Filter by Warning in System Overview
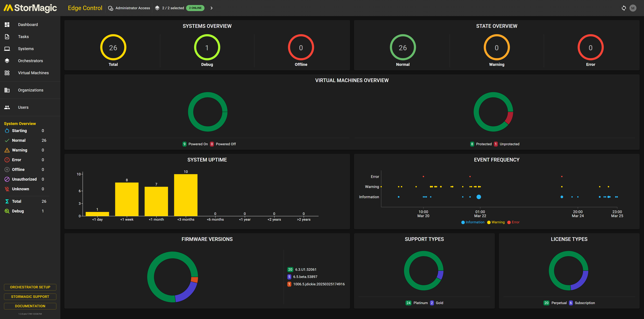 click(19, 150)
